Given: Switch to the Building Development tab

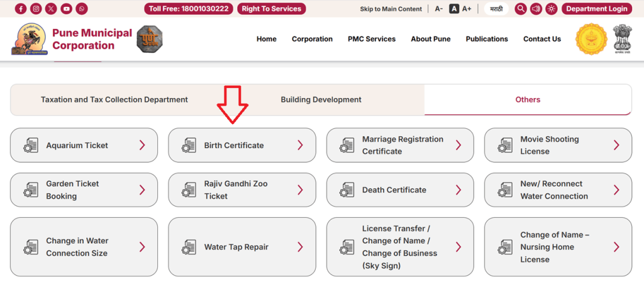Looking at the screenshot, I should tap(321, 100).
